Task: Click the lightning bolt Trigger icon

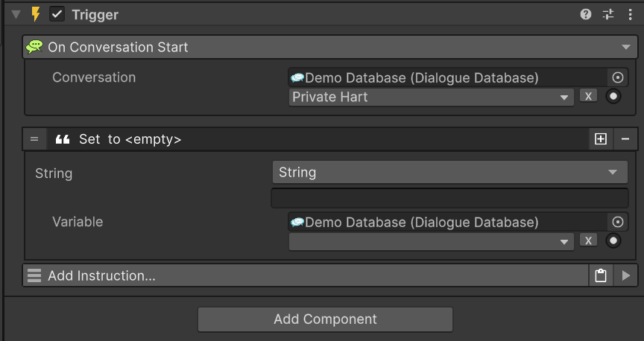Action: click(35, 14)
